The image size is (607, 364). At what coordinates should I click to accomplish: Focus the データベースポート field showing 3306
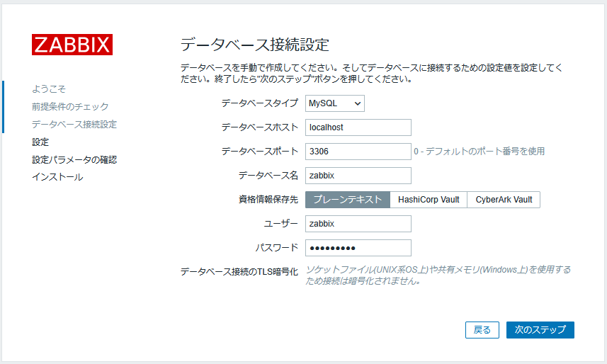[x=358, y=152]
